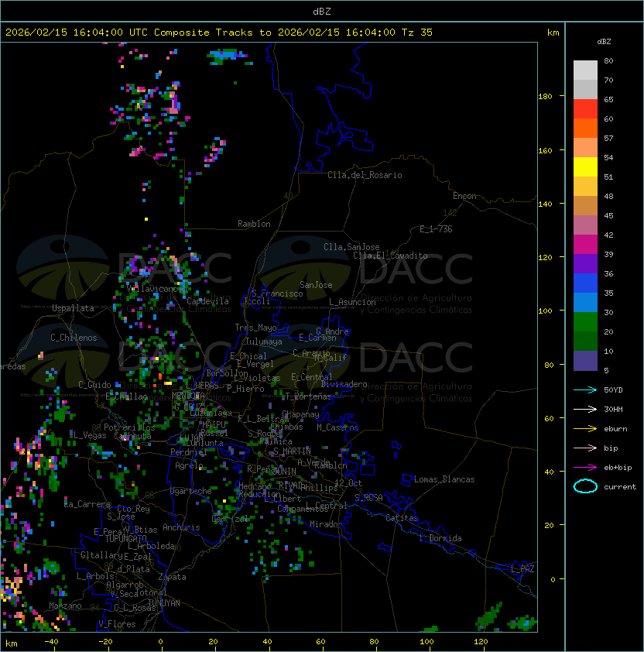Click the 'Capdevila' map label
Screen dimensions: 644x652
point(207,301)
